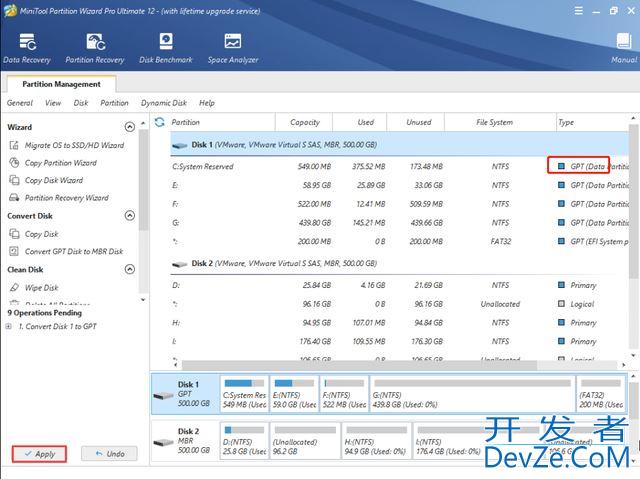Image resolution: width=640 pixels, height=479 pixels.
Task: Open the hamburger menu in title bar
Action: tap(579, 11)
